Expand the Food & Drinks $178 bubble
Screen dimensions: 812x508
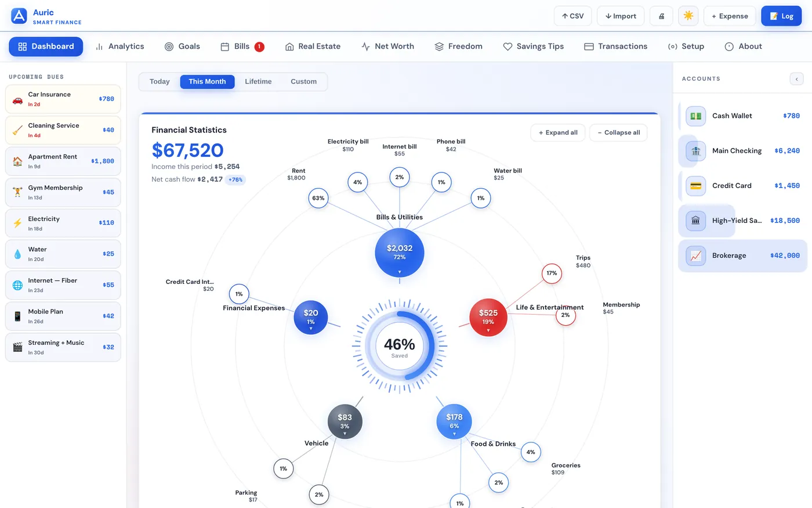coord(454,421)
